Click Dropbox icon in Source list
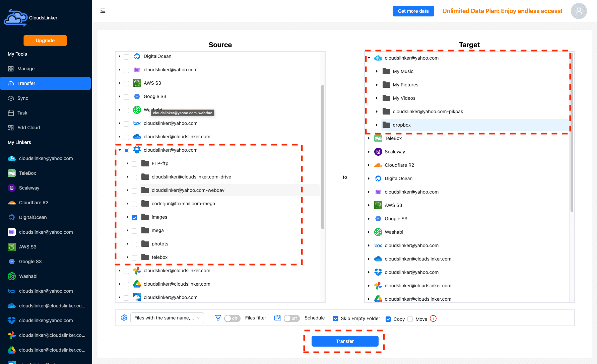This screenshot has width=597, height=364. pos(137,150)
